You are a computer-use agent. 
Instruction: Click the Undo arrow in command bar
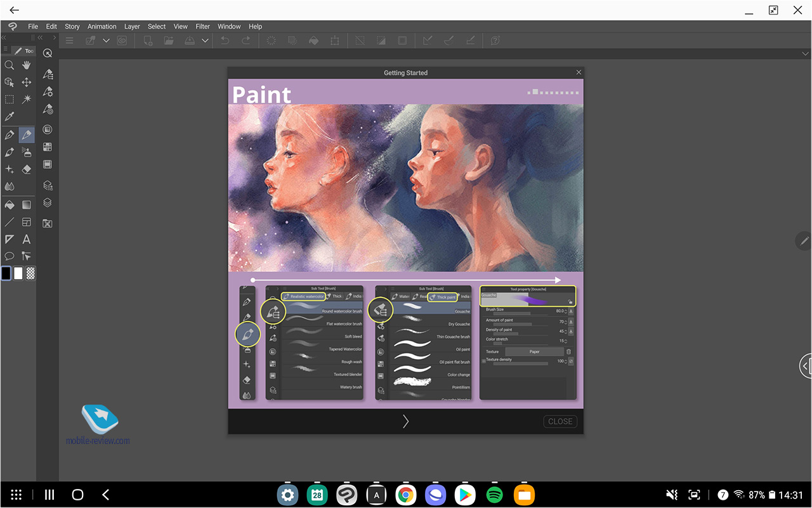tap(225, 41)
